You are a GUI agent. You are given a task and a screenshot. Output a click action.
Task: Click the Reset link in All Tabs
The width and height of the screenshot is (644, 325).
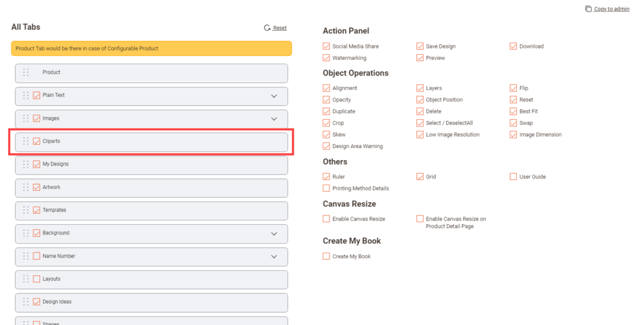coord(280,28)
